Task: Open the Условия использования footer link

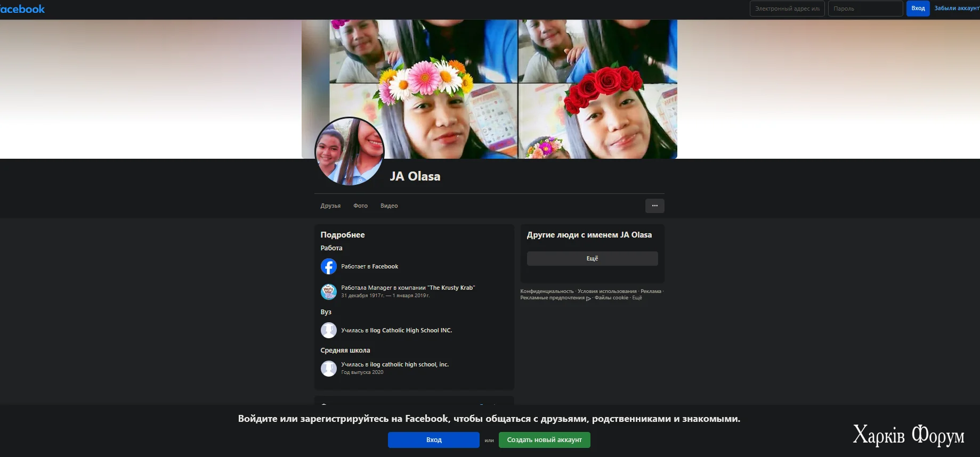Action: (x=607, y=291)
